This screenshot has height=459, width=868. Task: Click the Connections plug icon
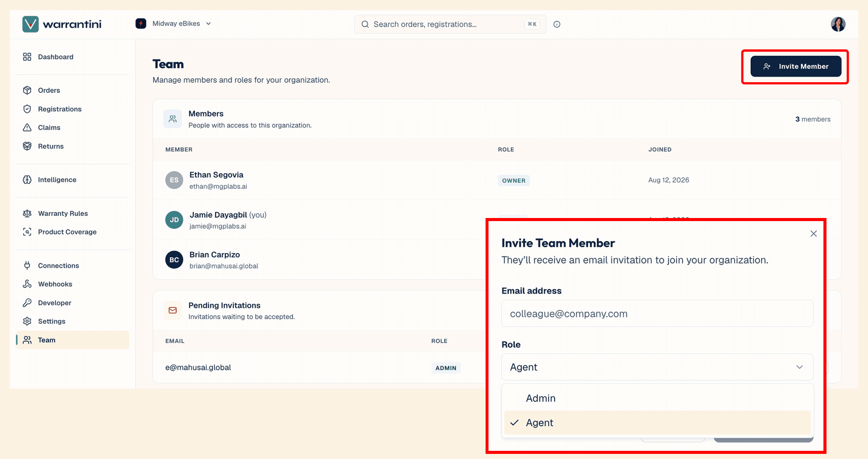27,265
